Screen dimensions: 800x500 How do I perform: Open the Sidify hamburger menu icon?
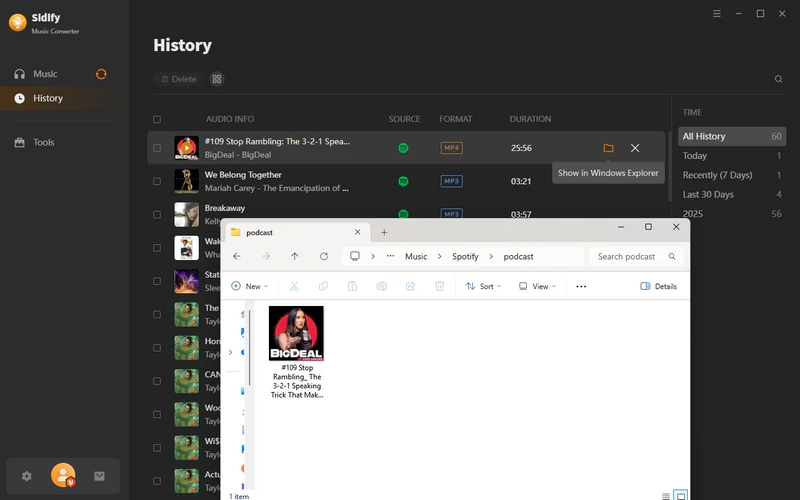[717, 14]
